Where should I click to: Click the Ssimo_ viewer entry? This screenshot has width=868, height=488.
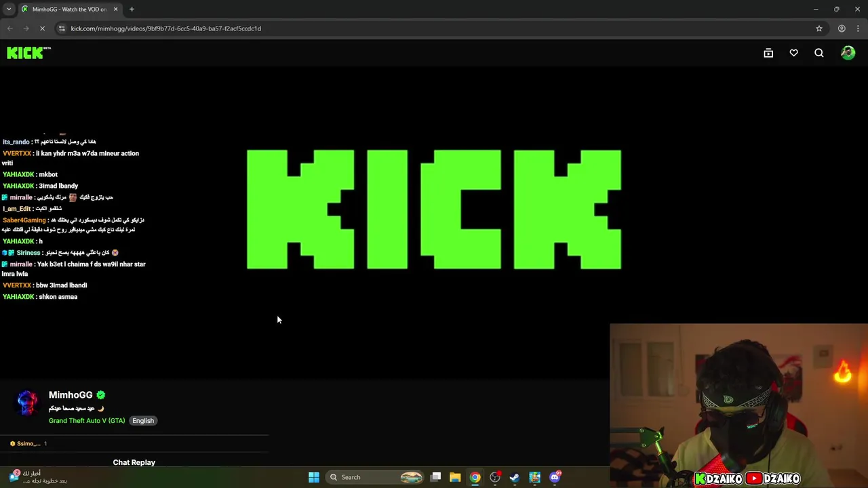click(x=28, y=443)
